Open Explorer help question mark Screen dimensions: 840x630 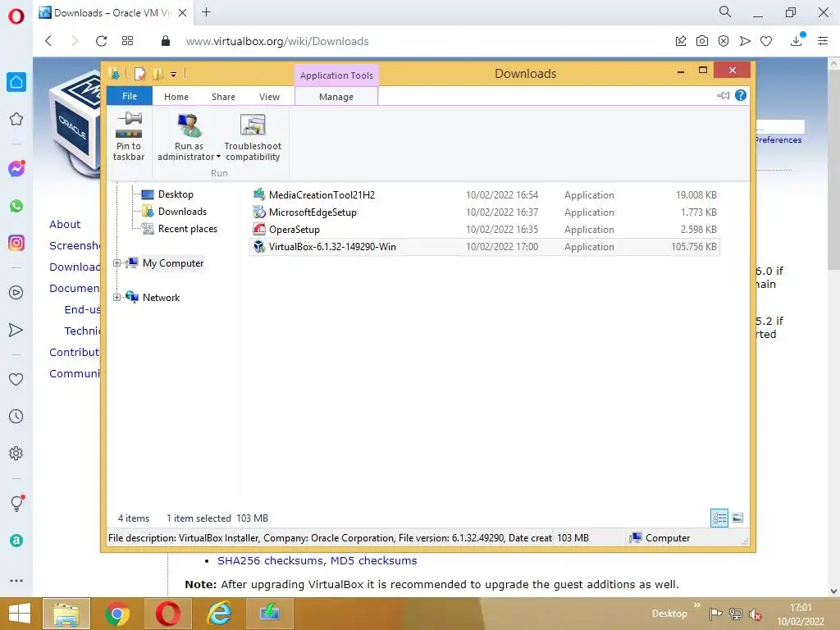[x=741, y=95]
